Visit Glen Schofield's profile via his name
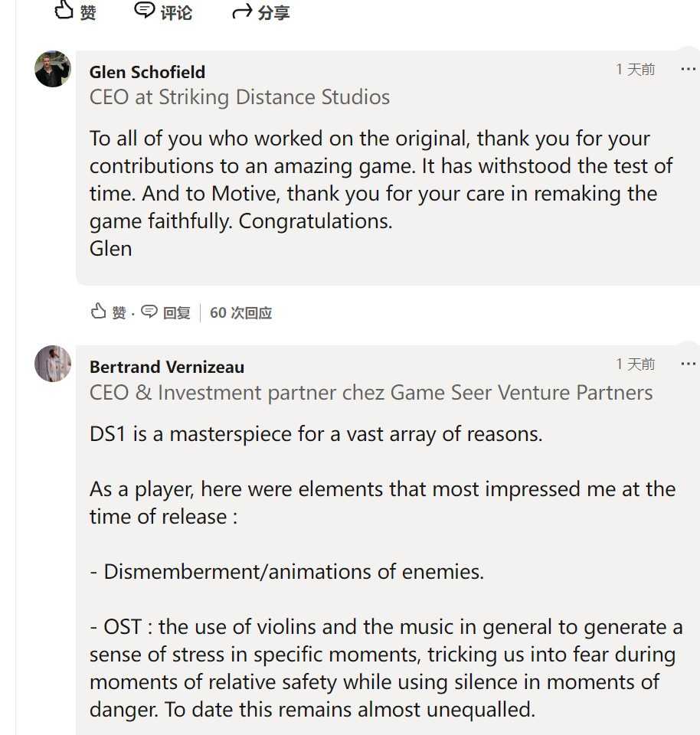 pos(147,72)
